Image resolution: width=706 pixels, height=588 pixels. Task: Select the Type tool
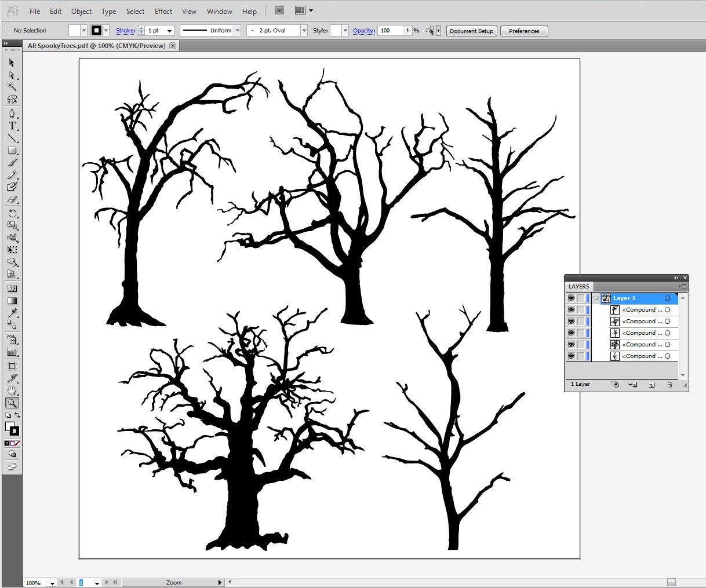click(x=12, y=126)
